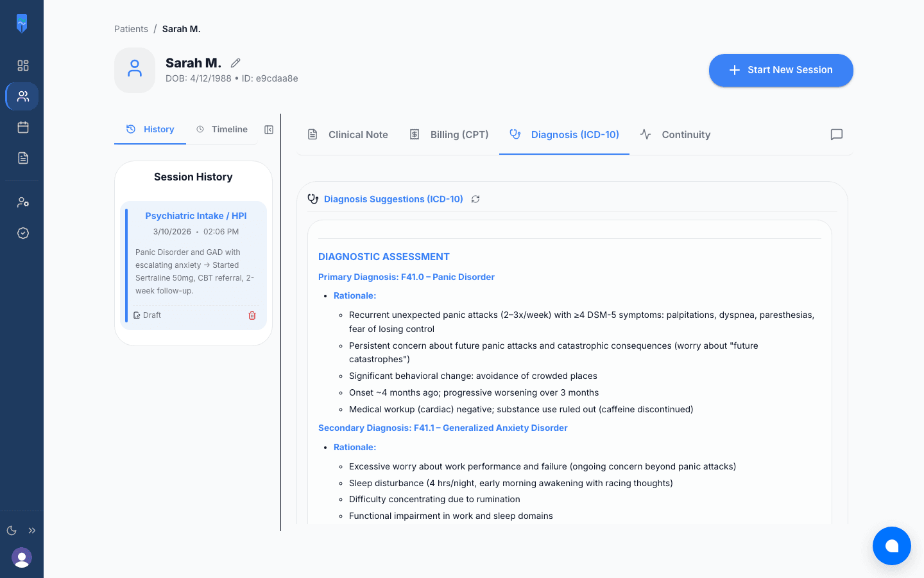
Task: Switch to the Clinical Note tab
Action: pyautogui.click(x=348, y=134)
